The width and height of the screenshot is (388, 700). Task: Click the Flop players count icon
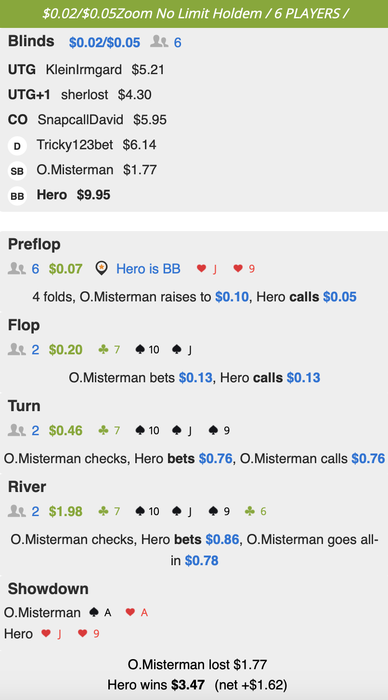pyautogui.click(x=17, y=350)
